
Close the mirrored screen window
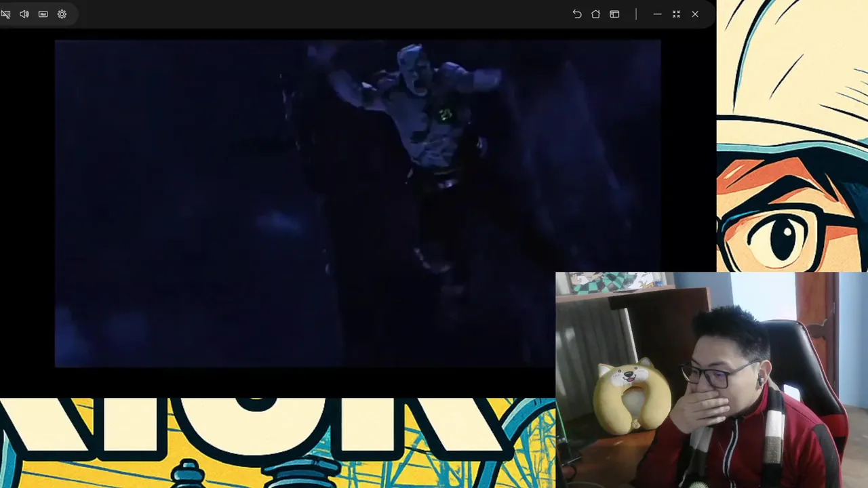click(695, 14)
